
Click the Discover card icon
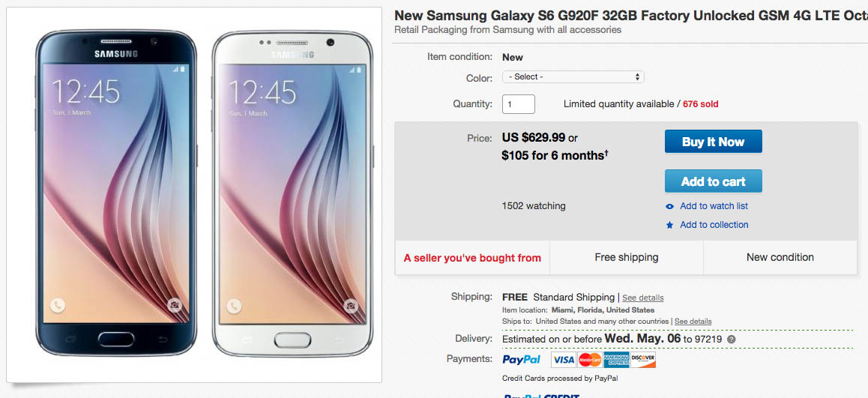click(643, 361)
